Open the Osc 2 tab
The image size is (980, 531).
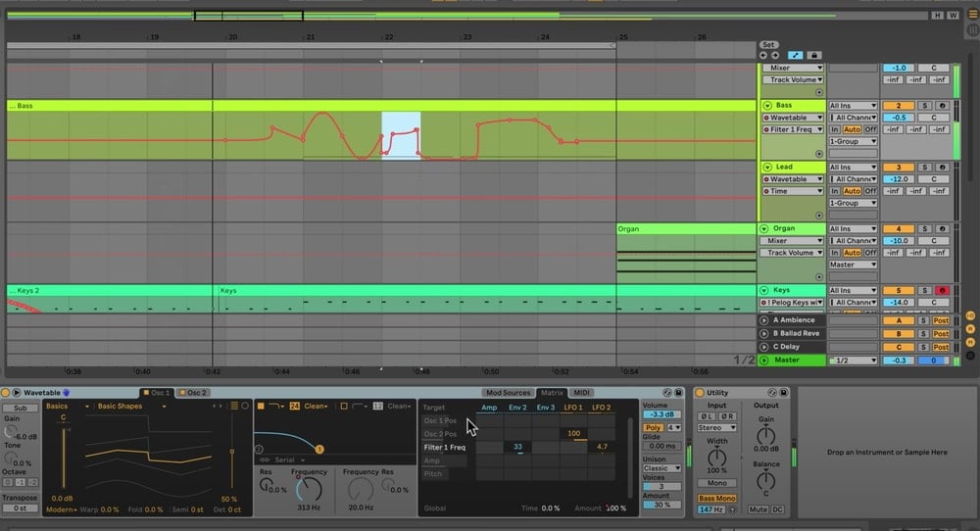pos(193,393)
